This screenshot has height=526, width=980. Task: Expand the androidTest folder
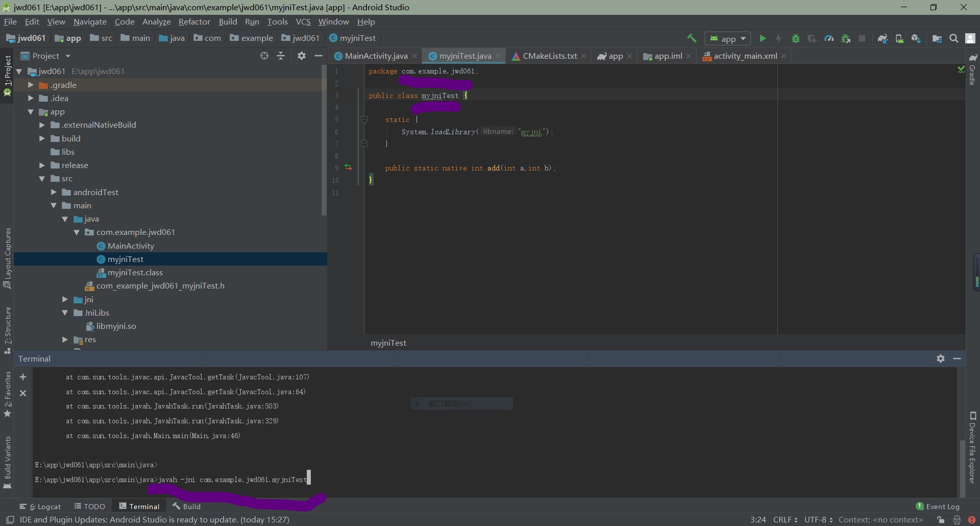(x=53, y=192)
